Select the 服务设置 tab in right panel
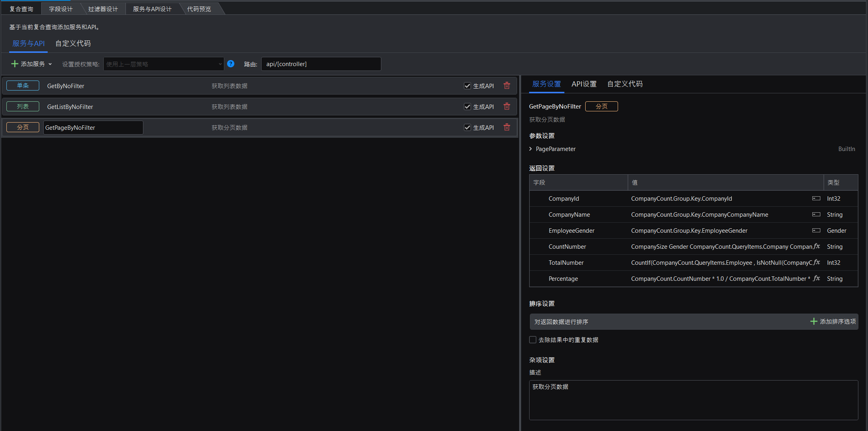The image size is (868, 431). (x=546, y=84)
